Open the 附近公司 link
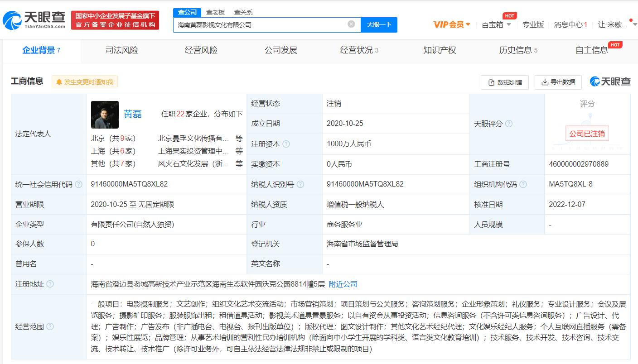Viewport: 638px width, 364px height. pyautogui.click(x=343, y=284)
